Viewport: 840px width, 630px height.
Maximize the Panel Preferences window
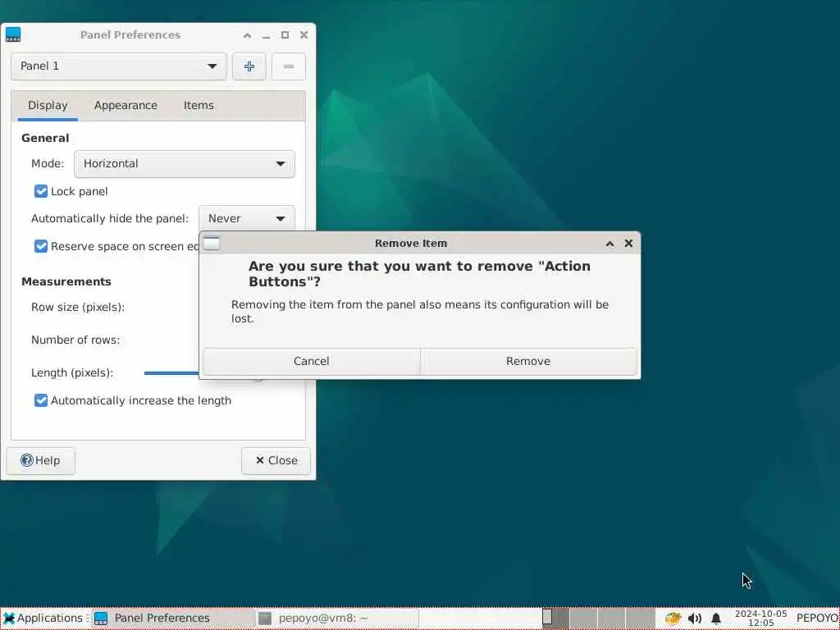pyautogui.click(x=285, y=35)
